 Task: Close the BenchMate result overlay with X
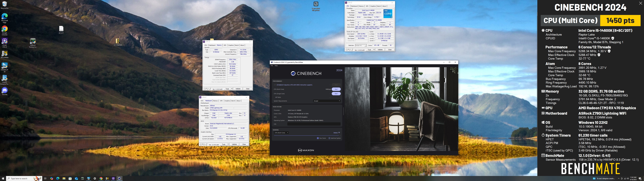point(640,3)
